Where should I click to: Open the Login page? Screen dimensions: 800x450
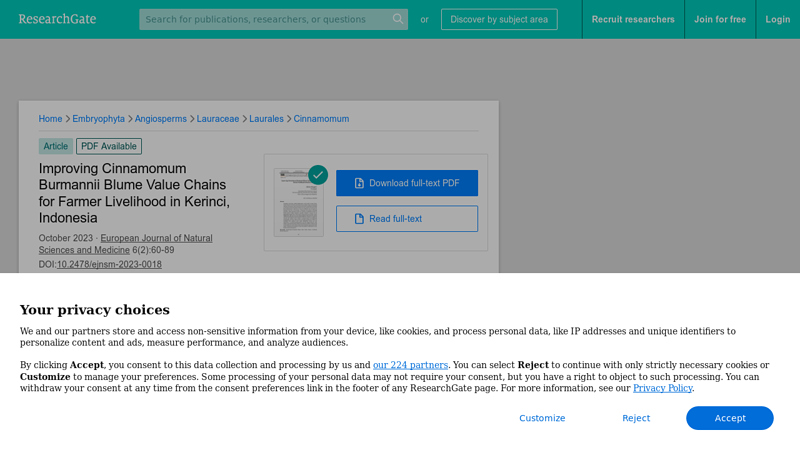click(777, 19)
